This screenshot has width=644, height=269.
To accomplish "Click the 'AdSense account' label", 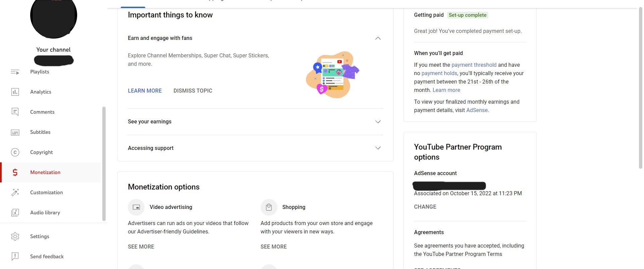I will pyautogui.click(x=435, y=173).
